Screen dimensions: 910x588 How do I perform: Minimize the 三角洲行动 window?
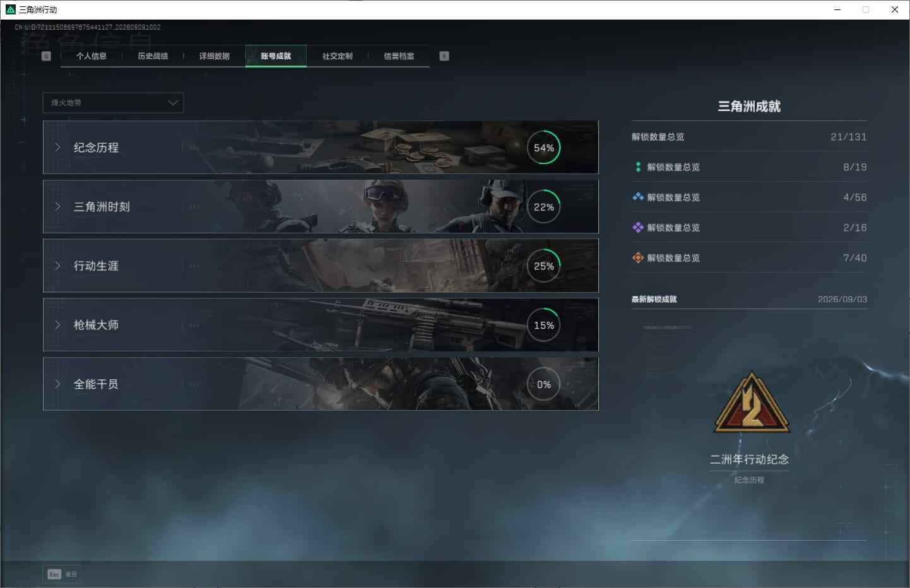click(837, 9)
